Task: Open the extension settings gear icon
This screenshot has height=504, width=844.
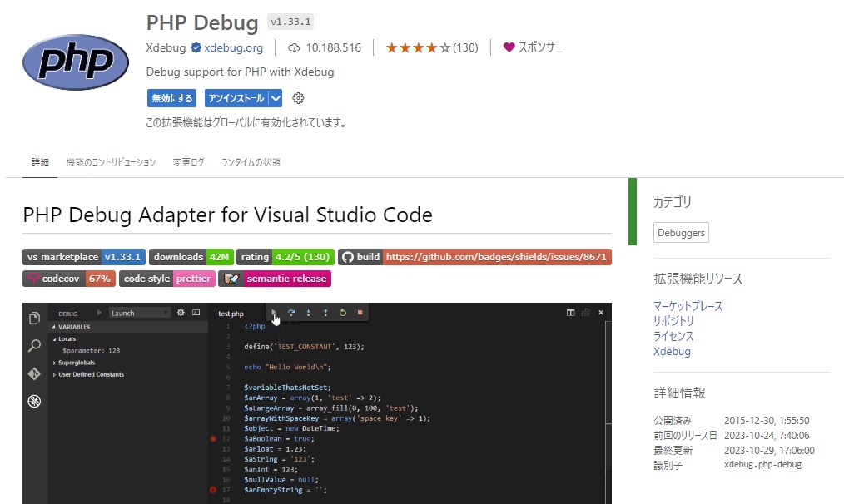Action: point(298,98)
